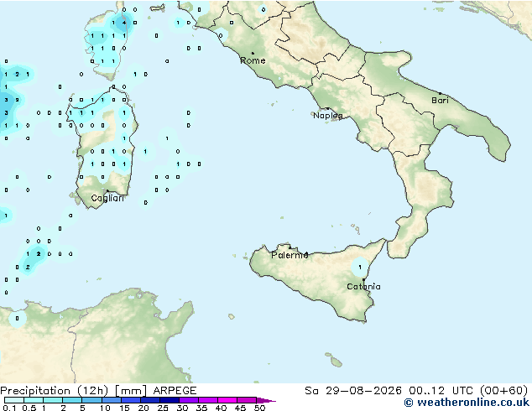Pick the 45–50 mm legend swatch
Image resolution: width=532 pixels, height=411 pixels.
247,400
